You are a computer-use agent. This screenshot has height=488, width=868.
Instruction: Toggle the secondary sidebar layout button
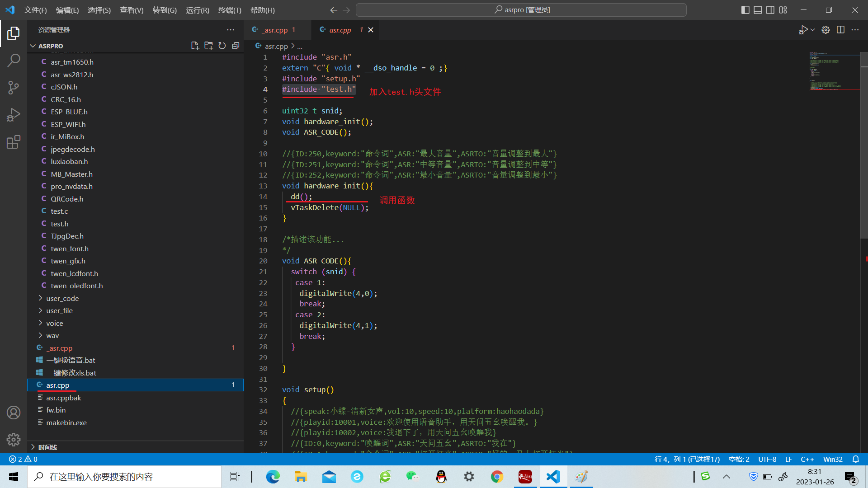click(770, 10)
